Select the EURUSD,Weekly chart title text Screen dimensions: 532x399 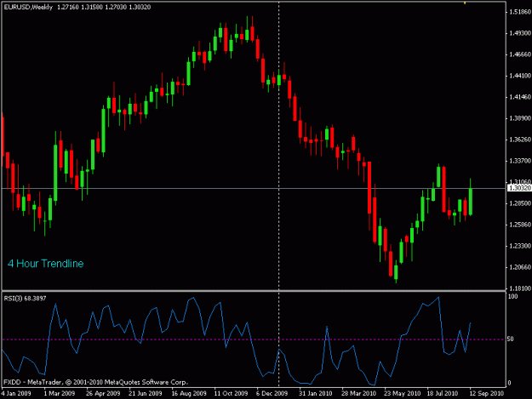click(28, 7)
